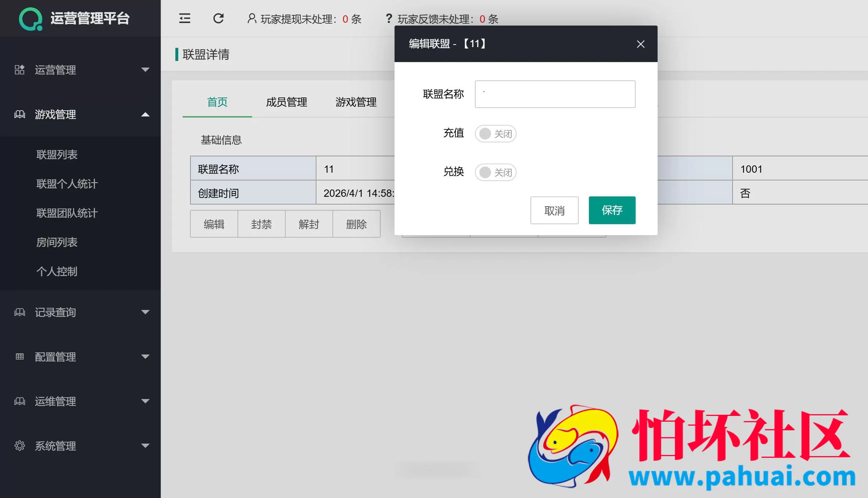Expand the 运维管理 menu arrow
868x498 pixels.
(x=145, y=401)
